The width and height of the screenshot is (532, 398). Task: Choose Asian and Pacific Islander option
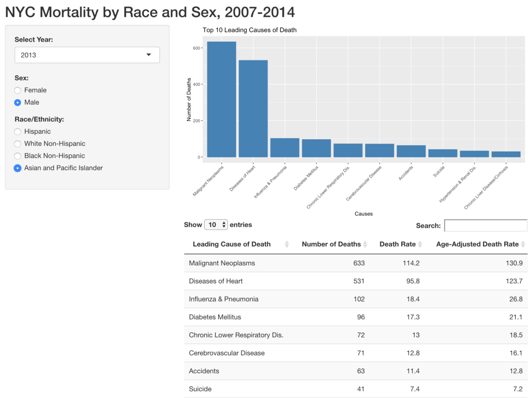coord(17,168)
